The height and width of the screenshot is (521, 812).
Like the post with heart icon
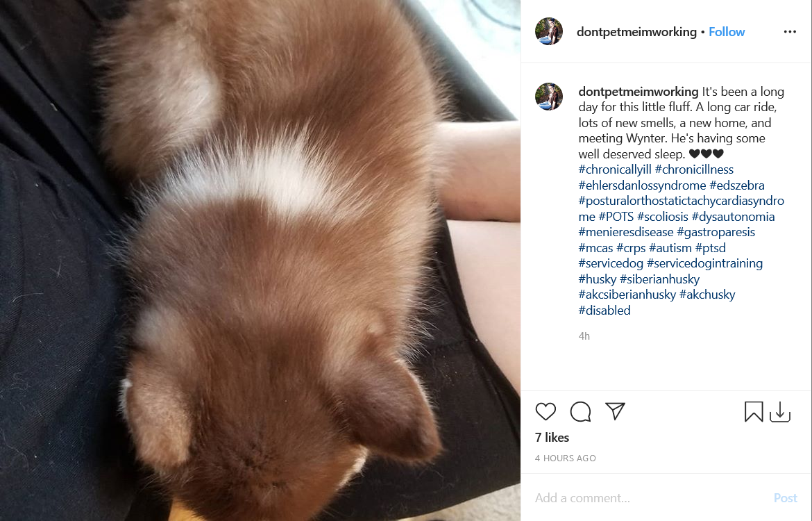545,412
